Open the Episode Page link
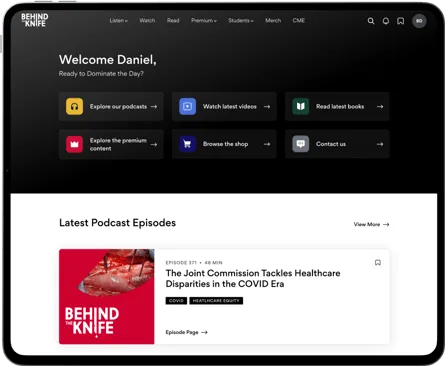Viewport: 445px width, 366px height. (x=187, y=332)
